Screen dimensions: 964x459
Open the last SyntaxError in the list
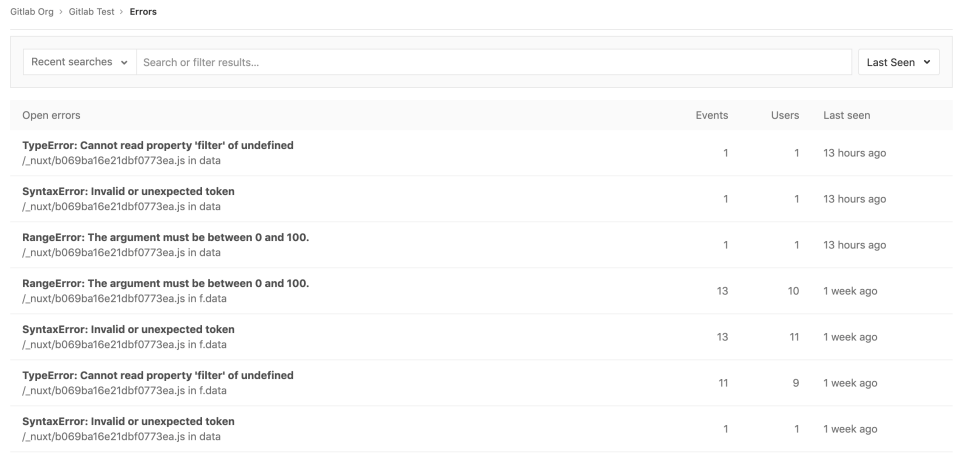pyautogui.click(x=128, y=421)
